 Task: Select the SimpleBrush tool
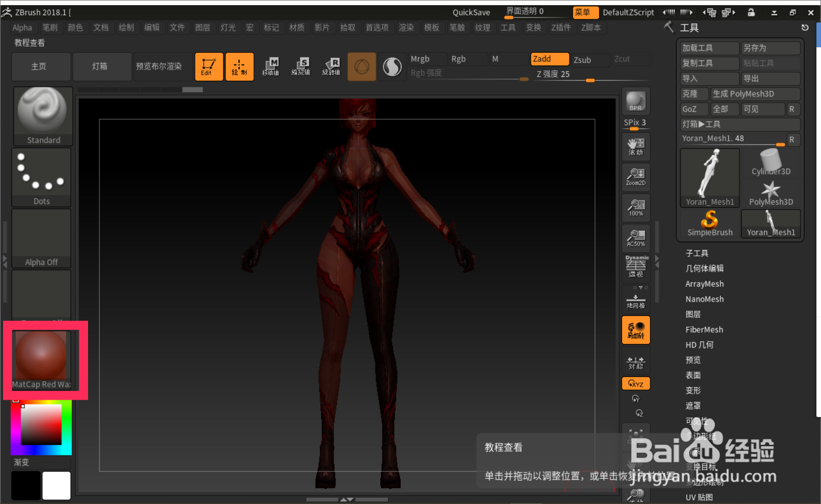[710, 224]
